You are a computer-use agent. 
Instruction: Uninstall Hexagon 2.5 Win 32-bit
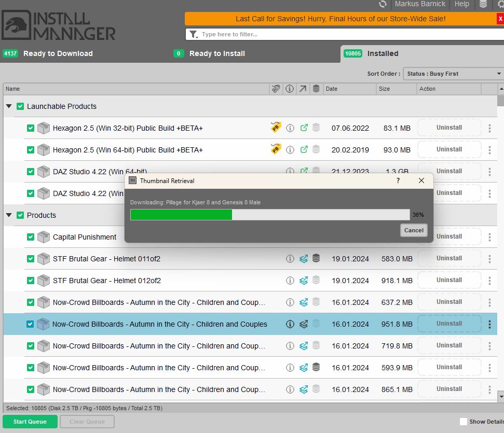tap(449, 128)
